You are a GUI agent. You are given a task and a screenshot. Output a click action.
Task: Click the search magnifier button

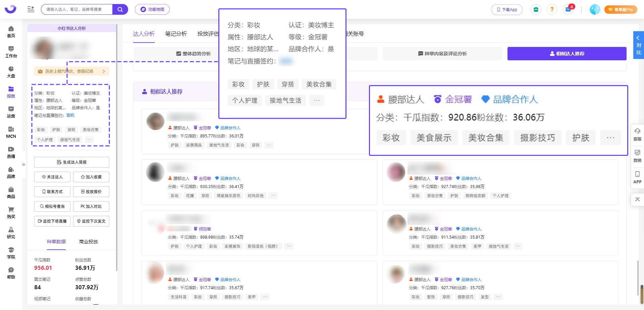(120, 9)
